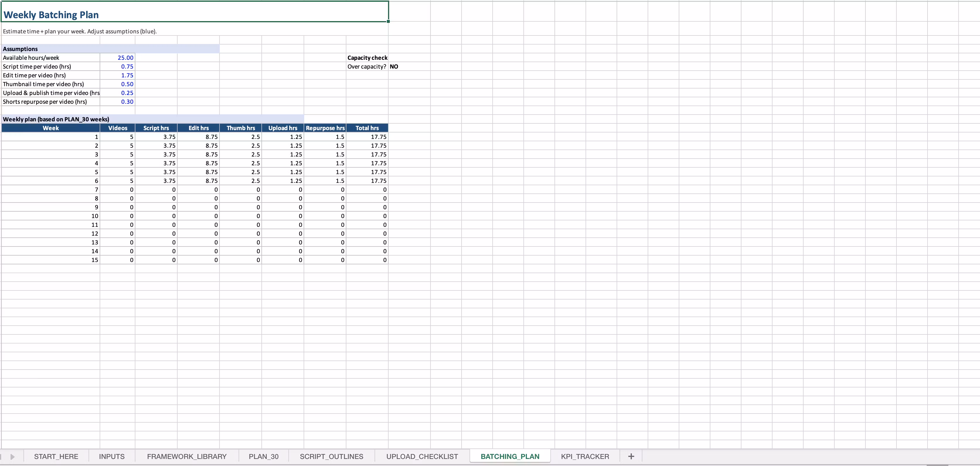Switch to the UPLOAD_CHECKLIST tab

[x=422, y=457]
